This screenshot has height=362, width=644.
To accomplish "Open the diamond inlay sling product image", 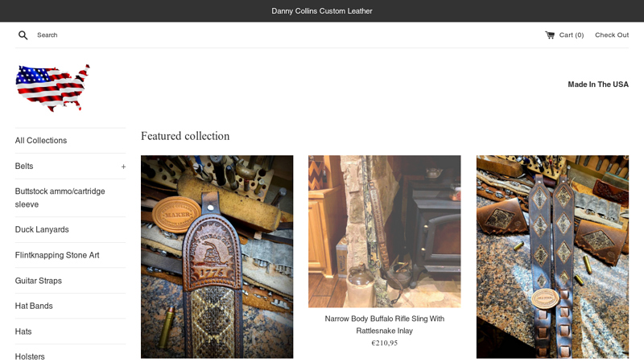I will 552,257.
